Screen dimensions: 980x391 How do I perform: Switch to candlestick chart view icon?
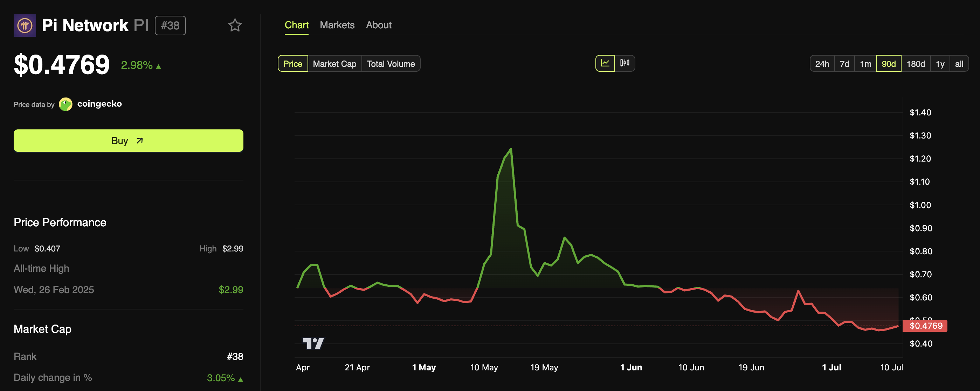[x=625, y=63]
